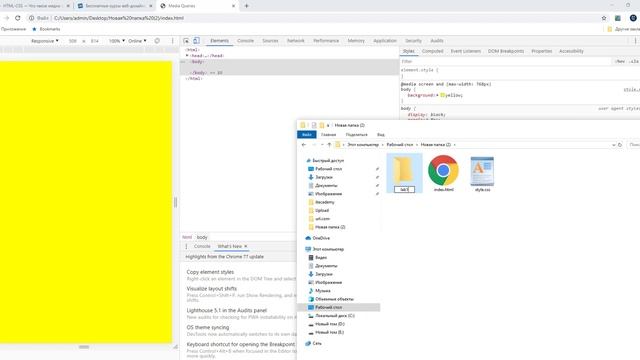Image resolution: width=640 pixels, height=360 pixels.
Task: Open the Properties pane
Action: (x=542, y=51)
